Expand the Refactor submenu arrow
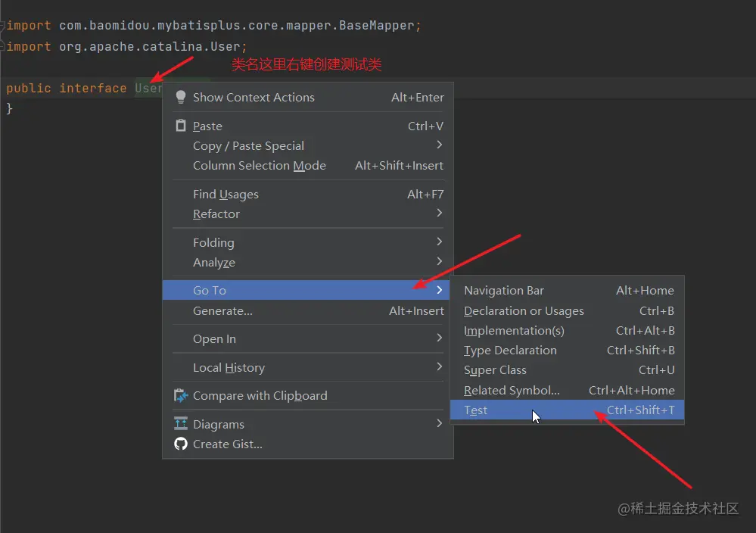Image resolution: width=756 pixels, height=533 pixels. pos(439,214)
